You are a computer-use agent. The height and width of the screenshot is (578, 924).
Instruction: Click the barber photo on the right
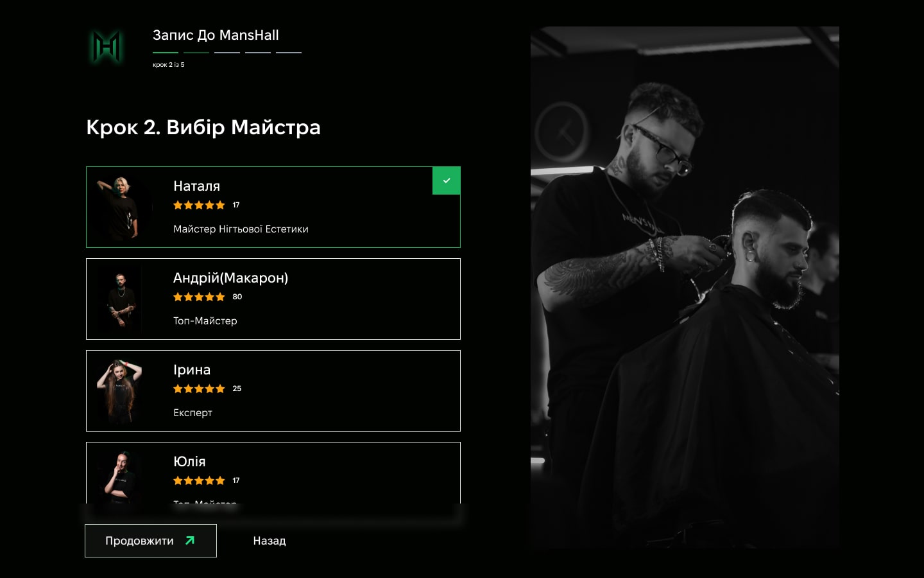click(685, 287)
